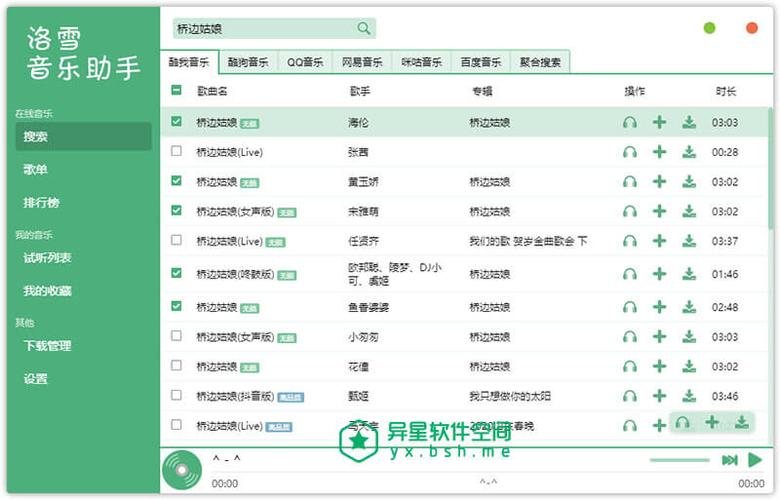Toggle the select-all checkbox in header
Screen dimensions: 780x500
point(176,90)
